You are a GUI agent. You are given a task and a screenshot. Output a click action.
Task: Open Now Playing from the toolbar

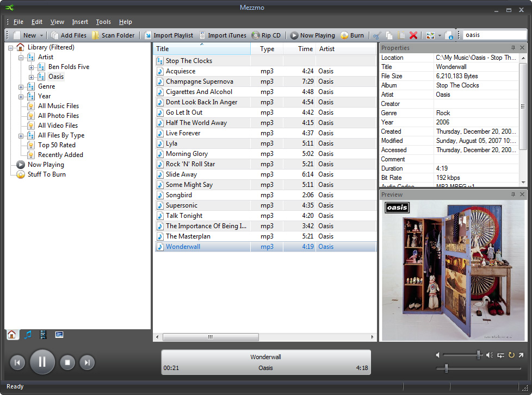[313, 35]
